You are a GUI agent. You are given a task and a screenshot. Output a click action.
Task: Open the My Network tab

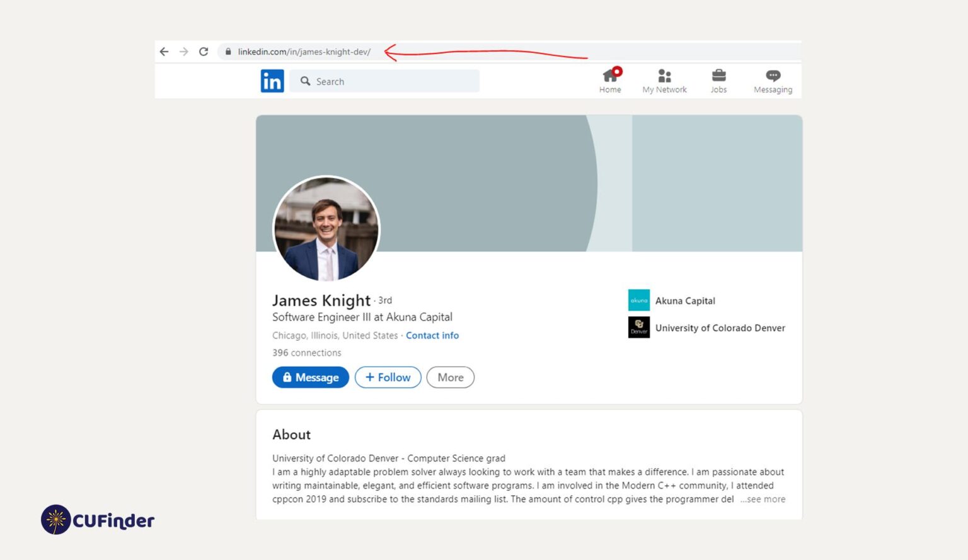(664, 81)
